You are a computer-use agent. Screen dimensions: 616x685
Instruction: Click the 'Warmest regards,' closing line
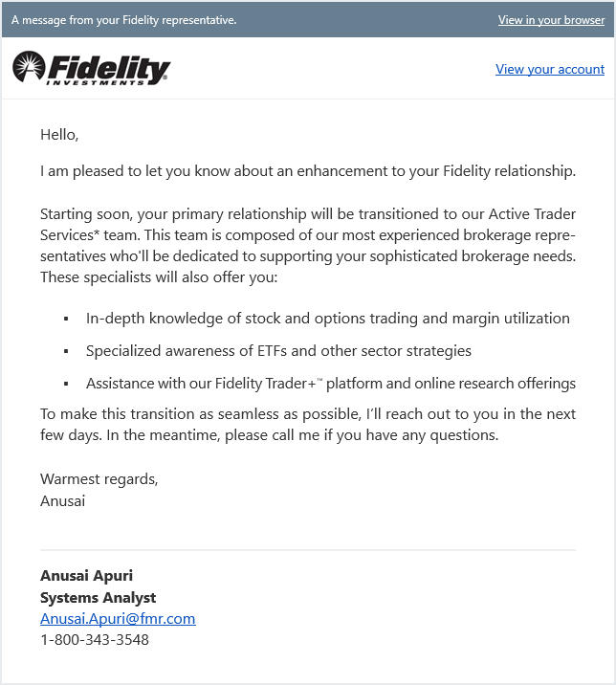[99, 479]
